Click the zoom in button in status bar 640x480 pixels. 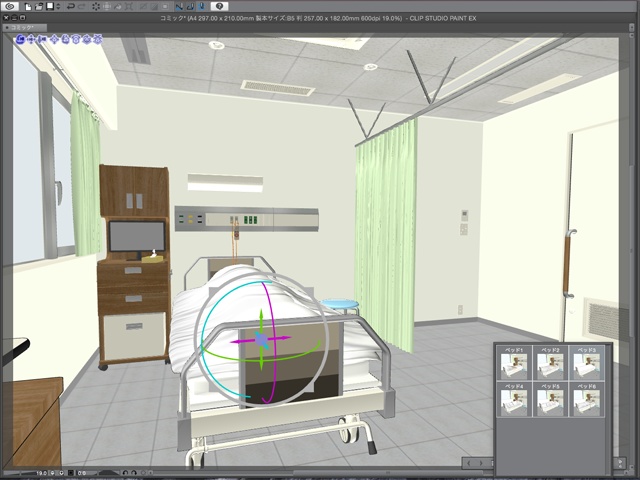click(61, 473)
